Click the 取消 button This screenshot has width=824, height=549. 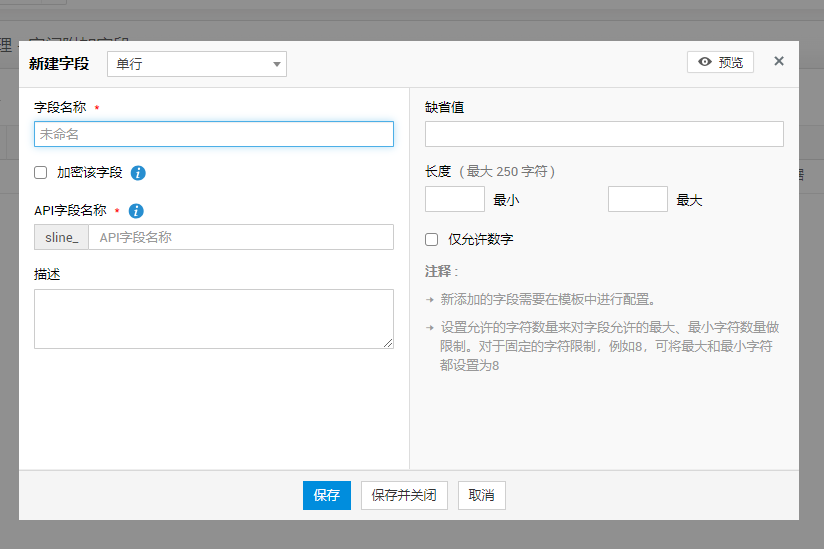point(482,495)
